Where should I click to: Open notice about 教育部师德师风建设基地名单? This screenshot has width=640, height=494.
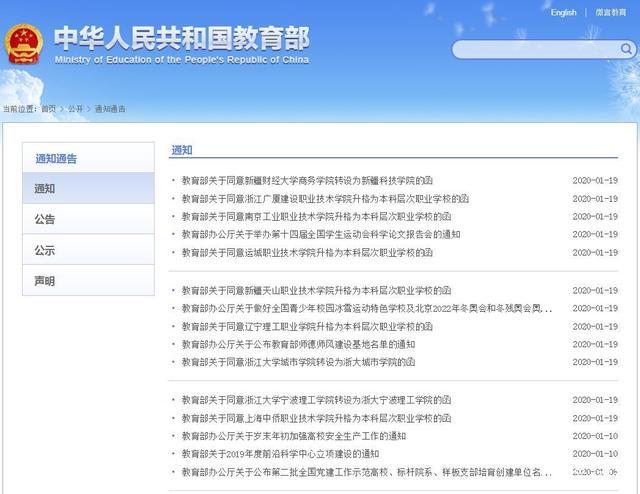point(298,345)
